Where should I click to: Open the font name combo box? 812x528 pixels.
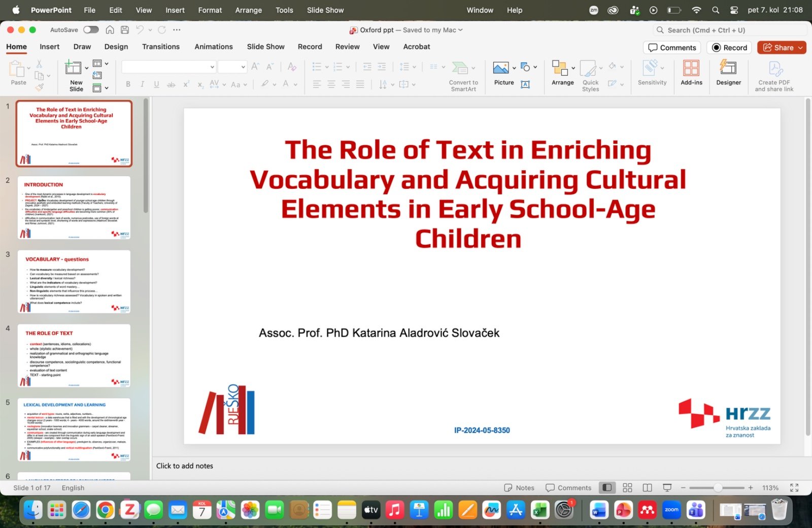click(x=169, y=67)
